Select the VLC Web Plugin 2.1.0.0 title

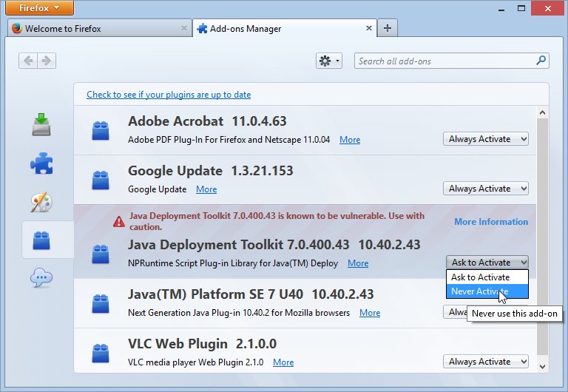click(202, 344)
